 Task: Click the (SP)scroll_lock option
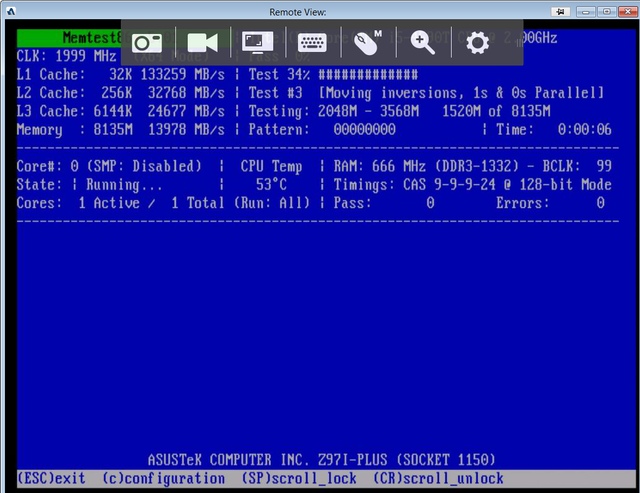[x=299, y=478]
